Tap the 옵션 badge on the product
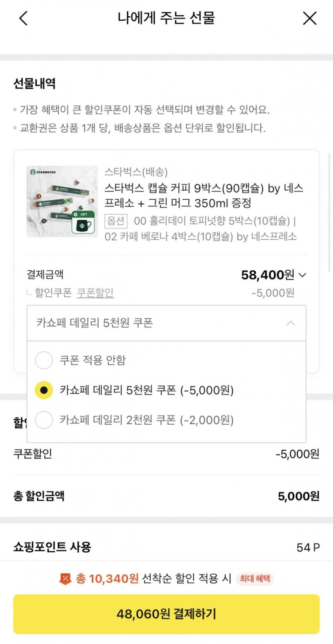 [116, 221]
